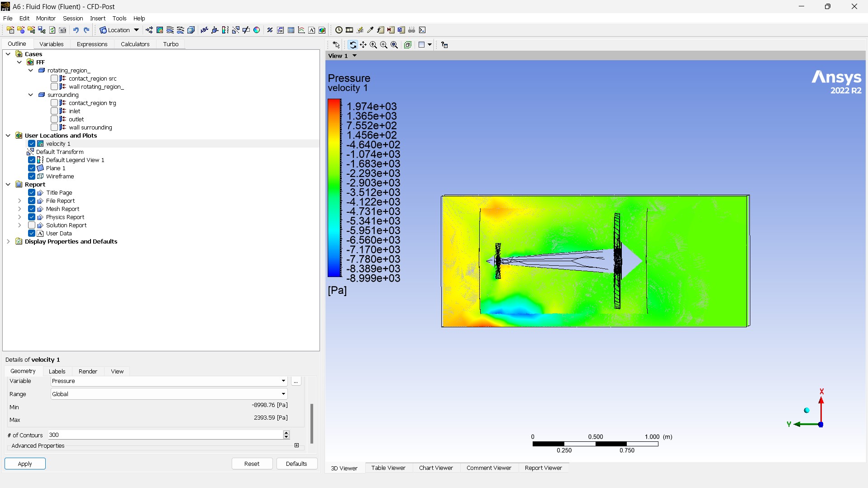Activate the Pan viewer tool
This screenshot has height=488, width=868.
tap(363, 45)
